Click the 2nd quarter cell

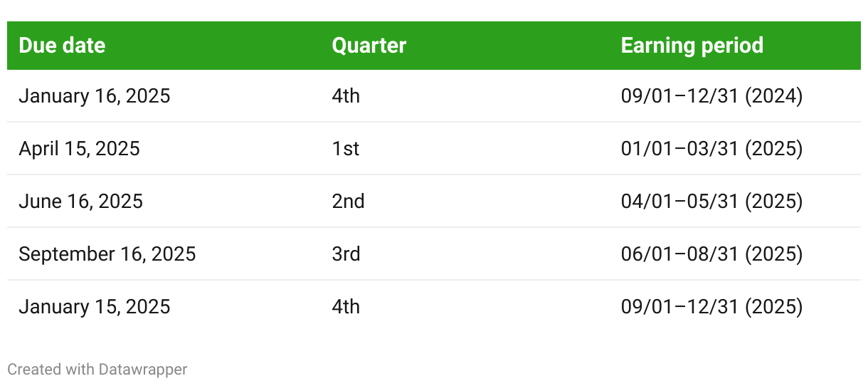click(x=348, y=202)
